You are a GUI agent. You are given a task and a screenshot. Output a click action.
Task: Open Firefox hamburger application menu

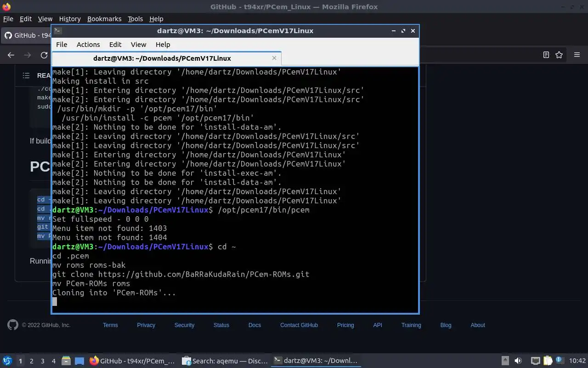click(x=577, y=55)
